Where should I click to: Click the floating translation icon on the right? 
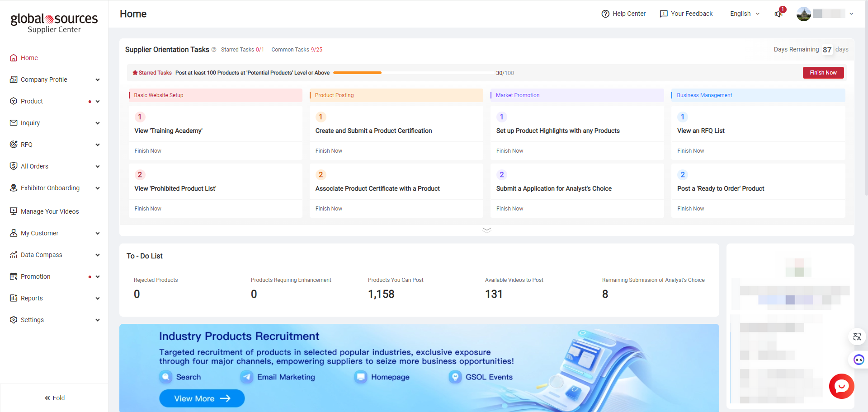click(x=857, y=337)
